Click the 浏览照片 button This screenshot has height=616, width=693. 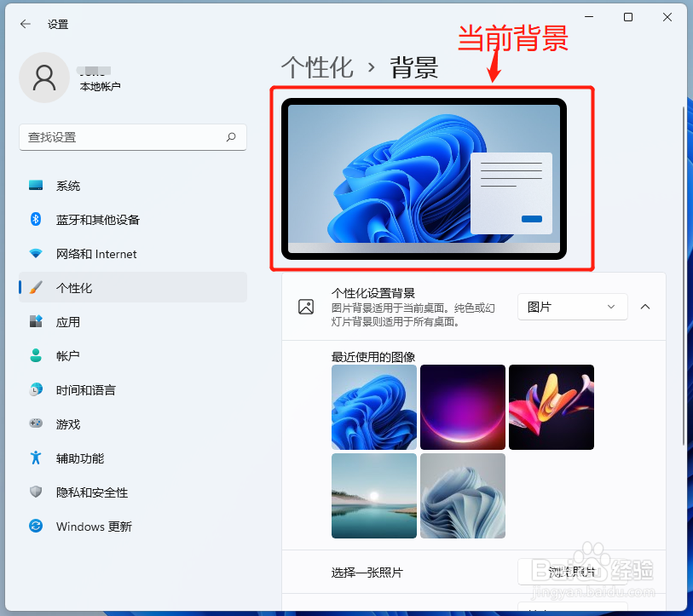[x=572, y=572]
